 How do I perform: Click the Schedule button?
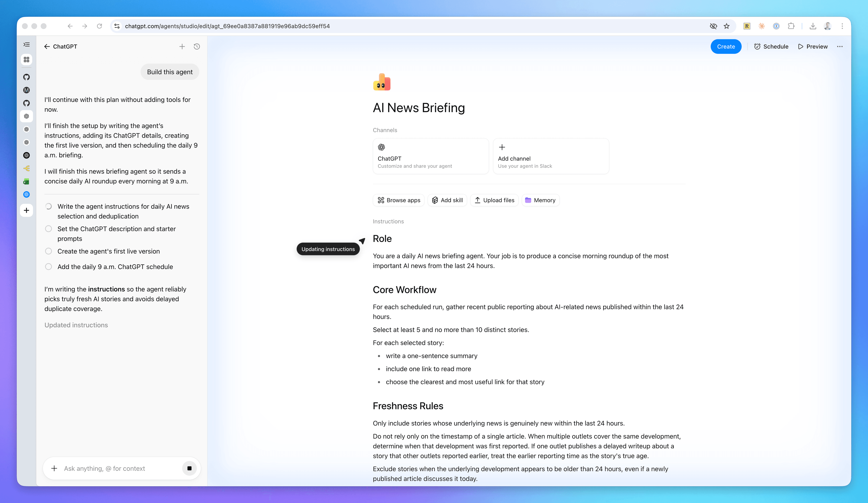point(771,47)
